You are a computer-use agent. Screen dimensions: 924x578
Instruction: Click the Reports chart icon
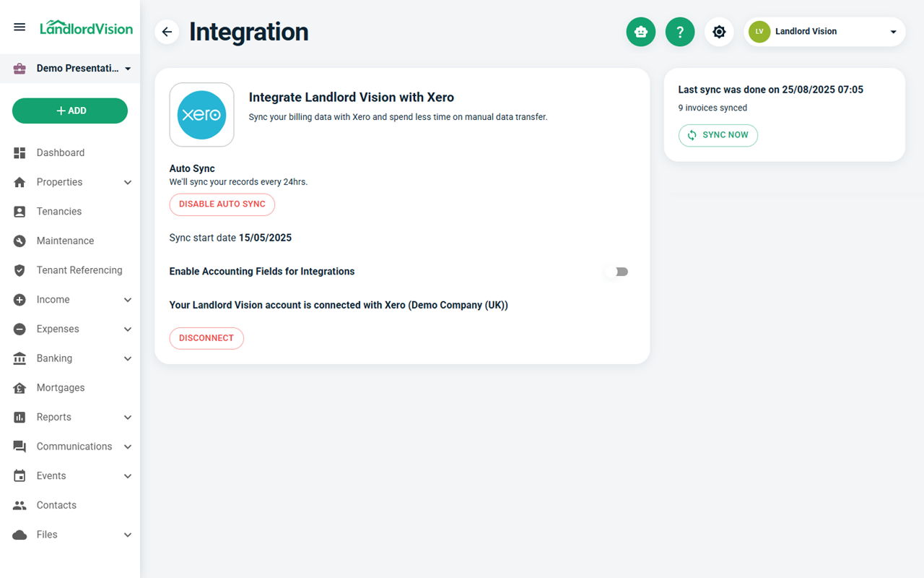coord(19,417)
